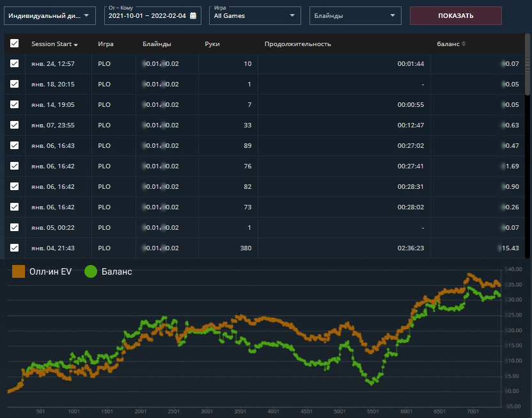Open the Блайнды filter dropdown

[x=355, y=15]
